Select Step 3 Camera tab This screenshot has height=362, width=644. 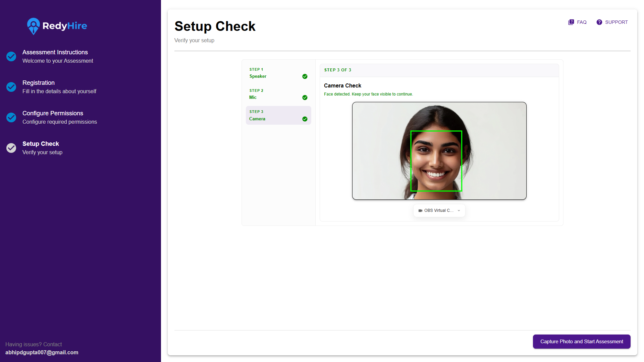pos(278,115)
